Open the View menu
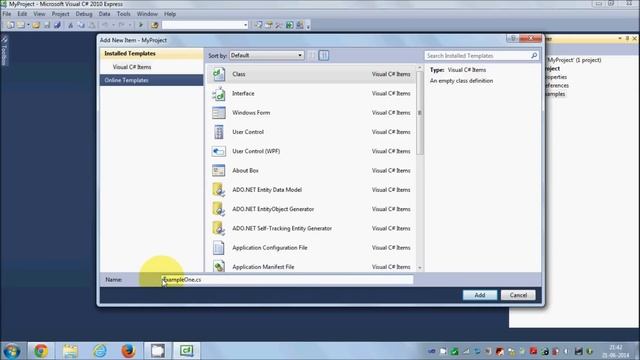 pos(39,14)
